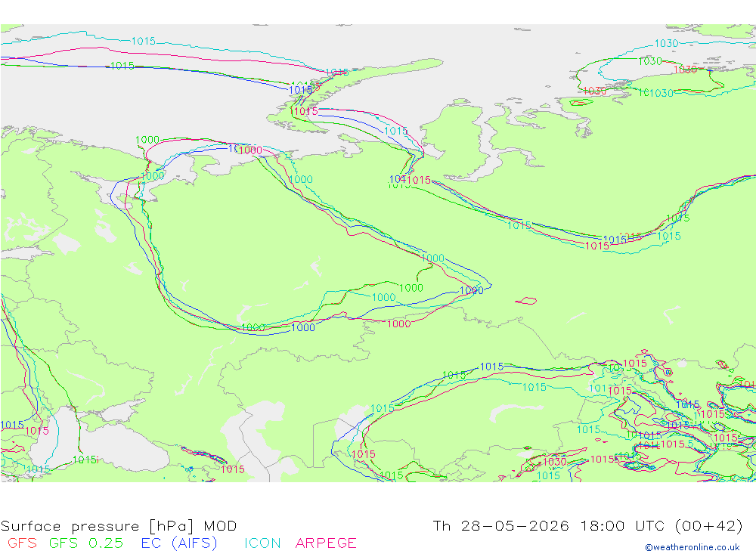Screen dimensions: 756x554
Task: Click the 'ICON' cyan legend label
Action: pyautogui.click(x=262, y=543)
